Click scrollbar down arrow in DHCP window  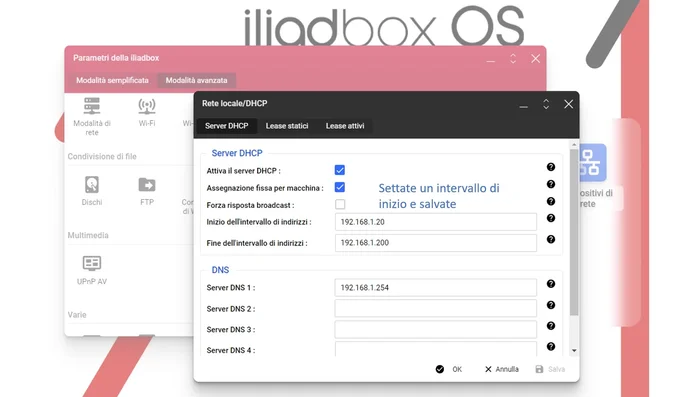[x=574, y=351]
